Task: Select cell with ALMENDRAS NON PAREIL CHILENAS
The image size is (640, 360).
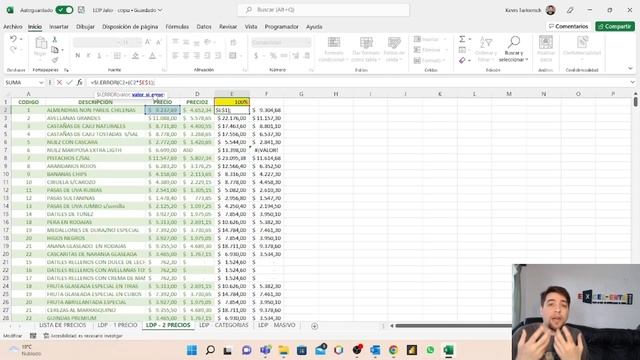Action: coord(95,110)
